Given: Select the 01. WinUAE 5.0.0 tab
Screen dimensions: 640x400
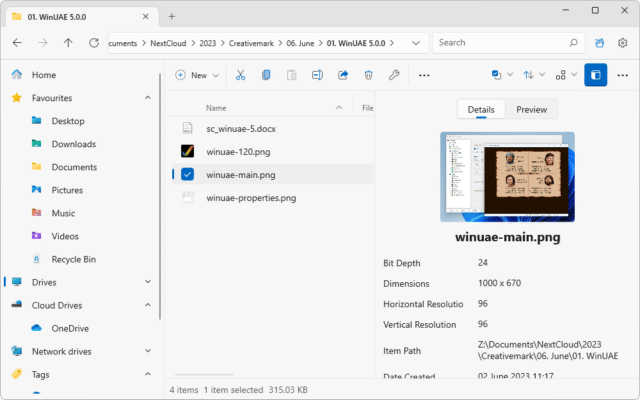Looking at the screenshot, I should (x=82, y=17).
